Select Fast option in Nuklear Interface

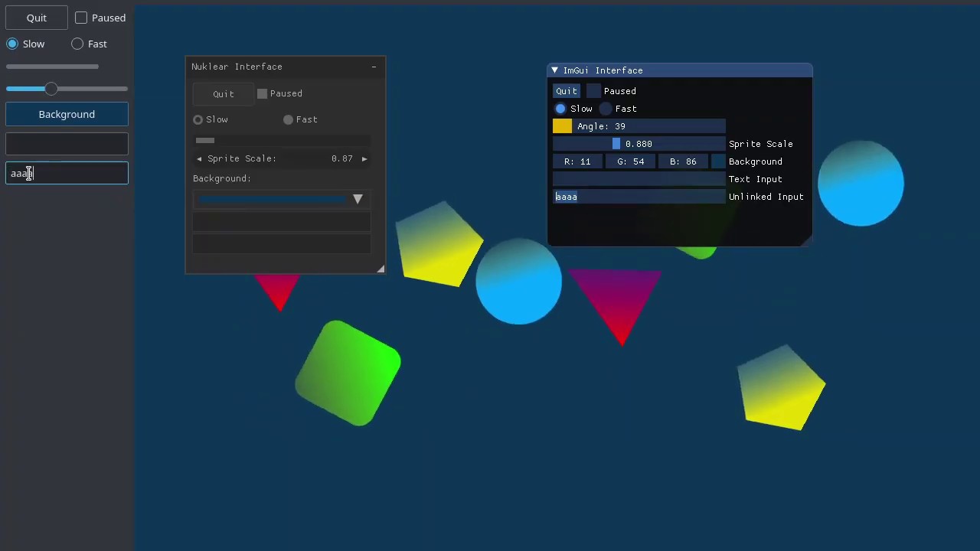[288, 119]
